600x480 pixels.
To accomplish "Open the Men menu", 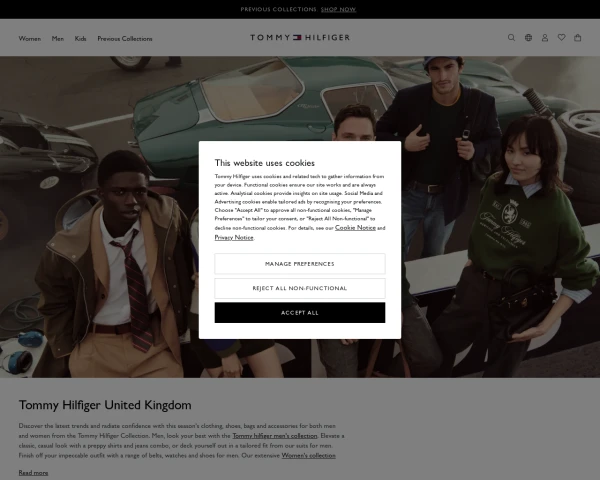I will [x=58, y=38].
